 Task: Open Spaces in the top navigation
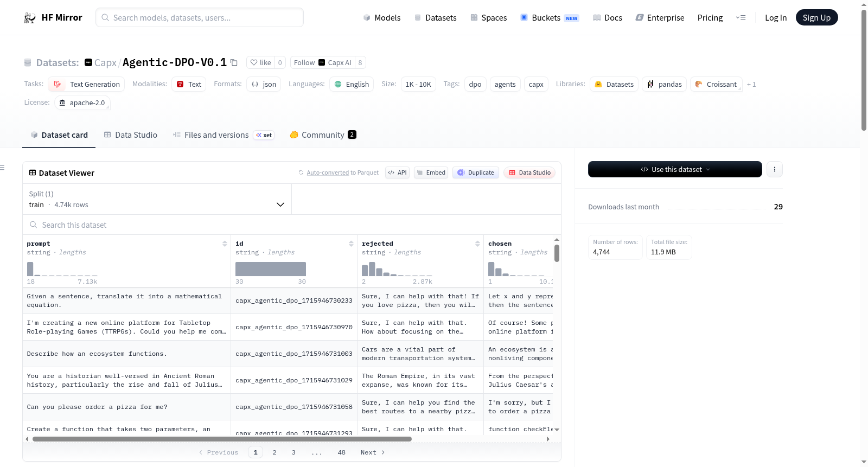coord(488,18)
